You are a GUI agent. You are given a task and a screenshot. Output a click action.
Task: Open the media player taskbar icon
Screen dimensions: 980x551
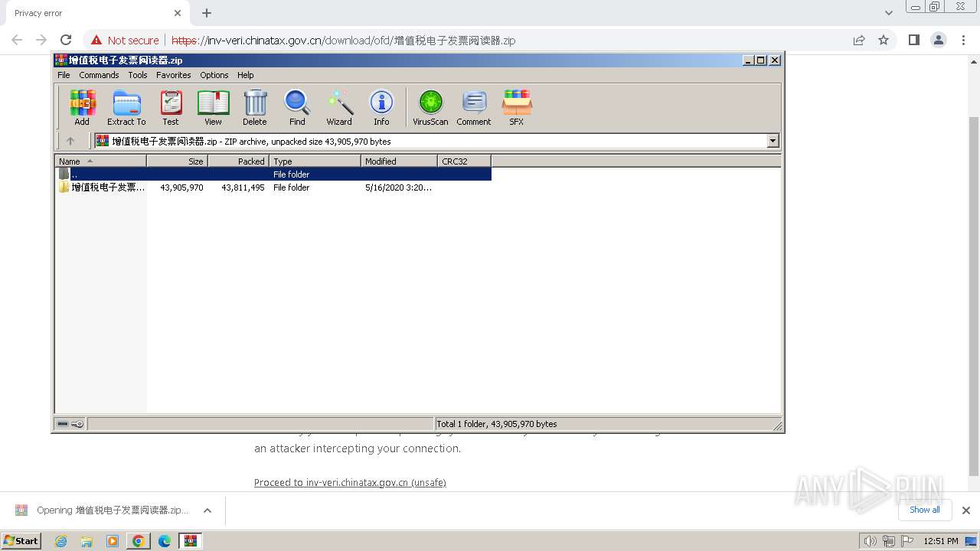(113, 541)
